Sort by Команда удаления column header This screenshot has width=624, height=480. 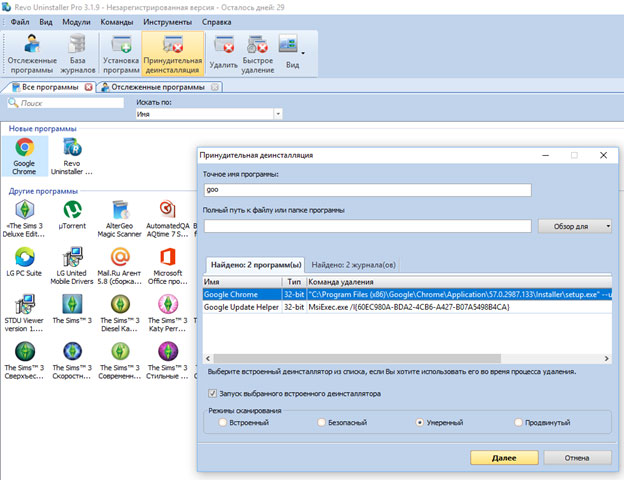459,281
